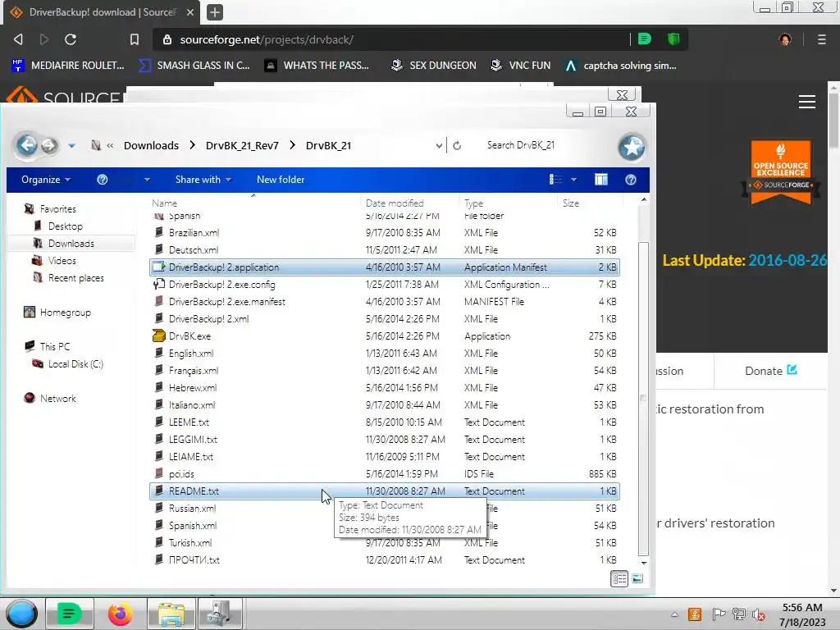Sort by the Name column header

(164, 203)
